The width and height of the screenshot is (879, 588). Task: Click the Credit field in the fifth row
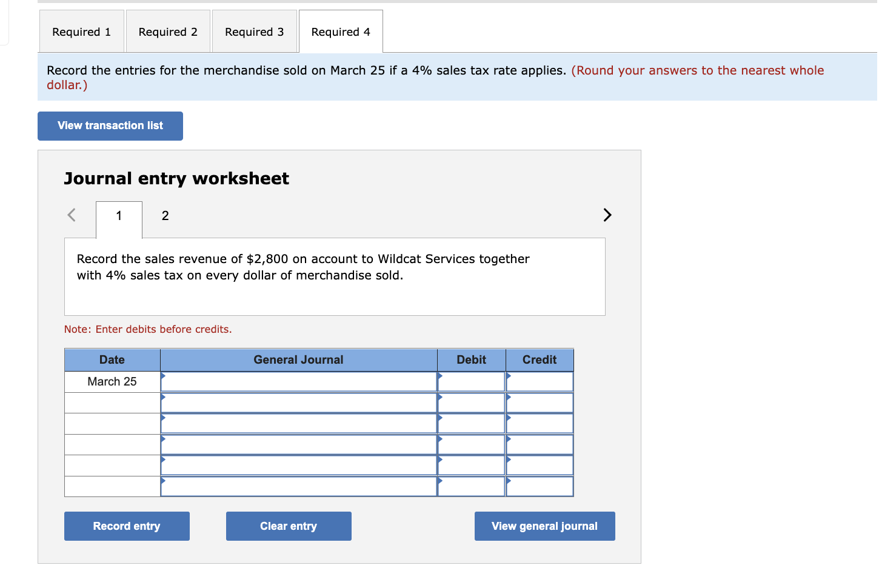540,466
